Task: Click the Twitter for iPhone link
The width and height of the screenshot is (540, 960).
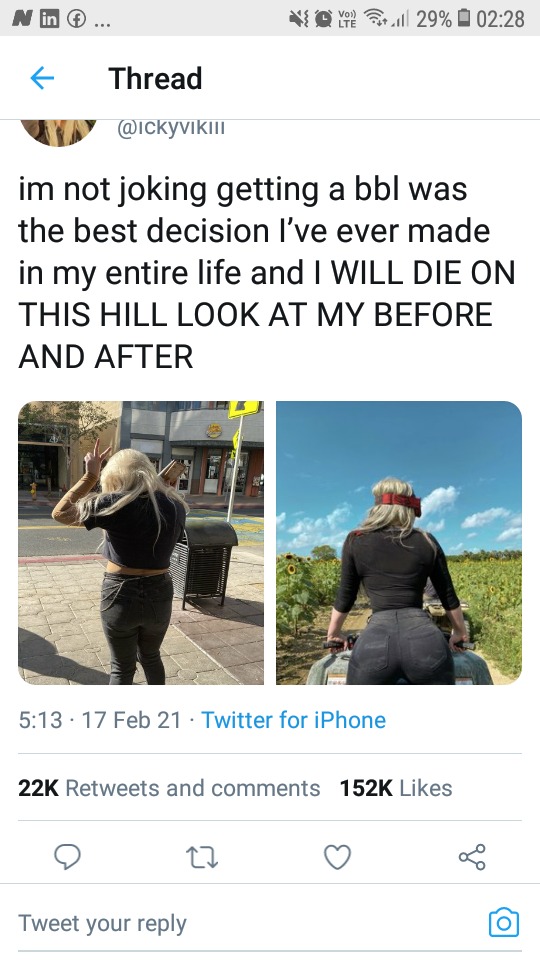Action: tap(293, 719)
